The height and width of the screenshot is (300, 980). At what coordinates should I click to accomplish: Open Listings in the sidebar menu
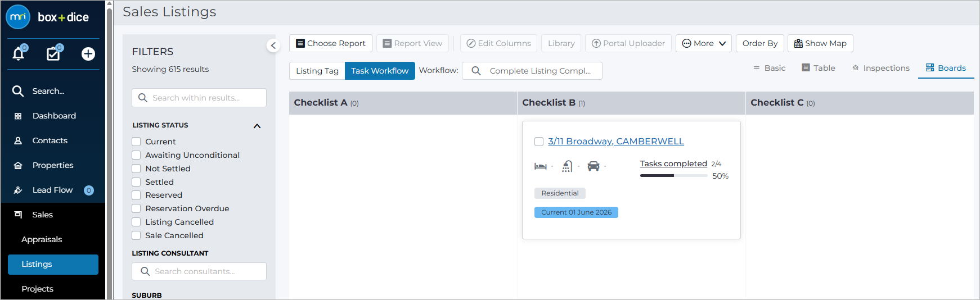click(x=53, y=264)
